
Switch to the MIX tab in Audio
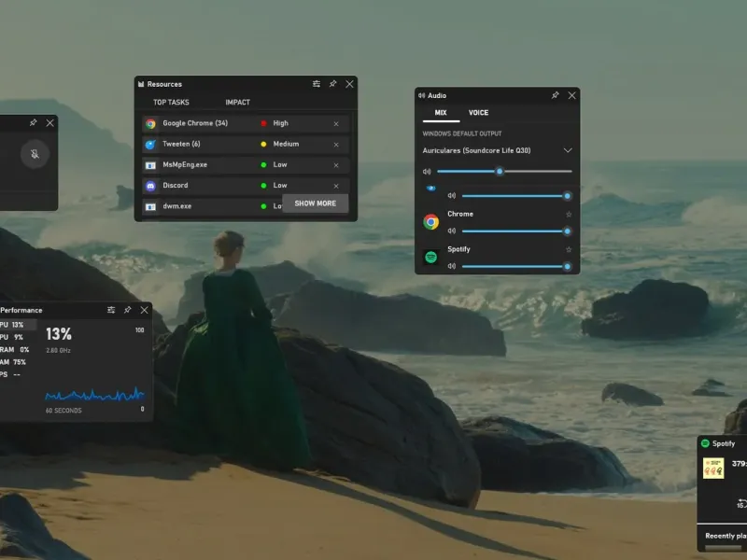[441, 112]
